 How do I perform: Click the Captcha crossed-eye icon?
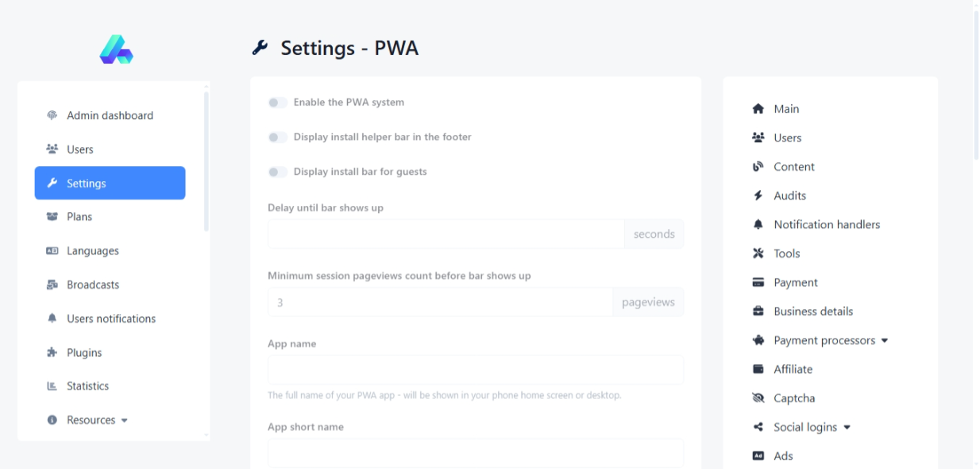point(758,398)
